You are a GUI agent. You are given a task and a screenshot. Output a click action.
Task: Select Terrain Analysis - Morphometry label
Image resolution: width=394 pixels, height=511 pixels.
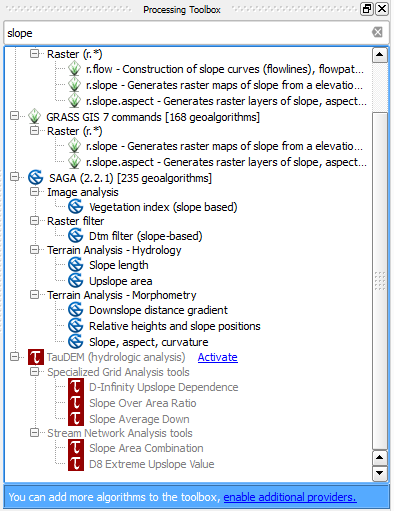coord(122,295)
